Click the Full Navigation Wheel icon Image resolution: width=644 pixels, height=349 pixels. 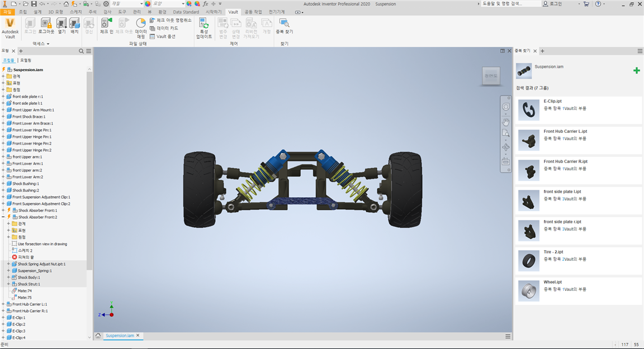click(505, 107)
